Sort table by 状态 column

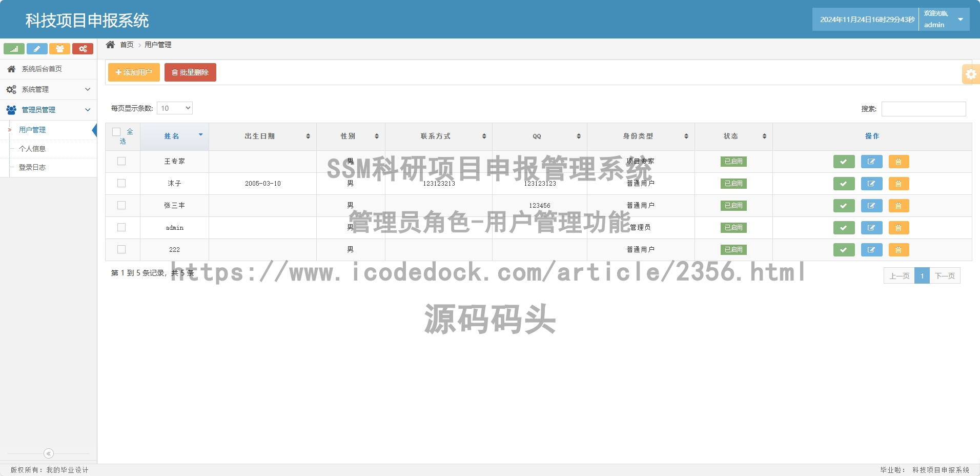click(x=733, y=136)
